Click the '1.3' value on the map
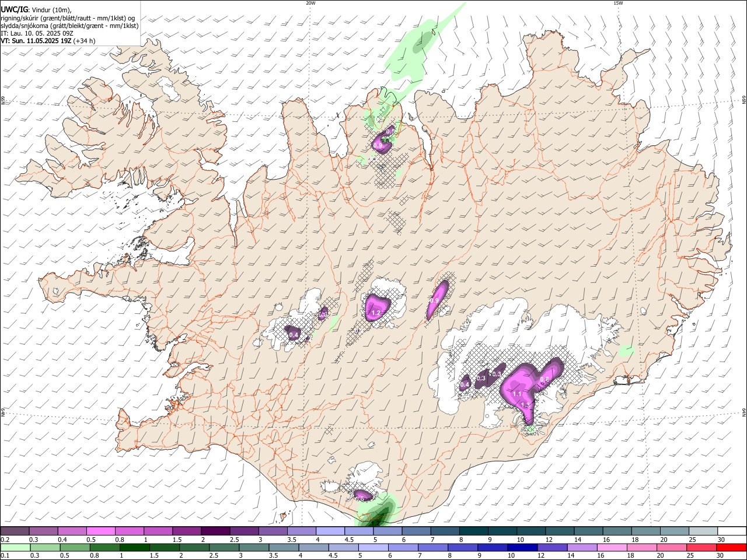 coord(525,405)
